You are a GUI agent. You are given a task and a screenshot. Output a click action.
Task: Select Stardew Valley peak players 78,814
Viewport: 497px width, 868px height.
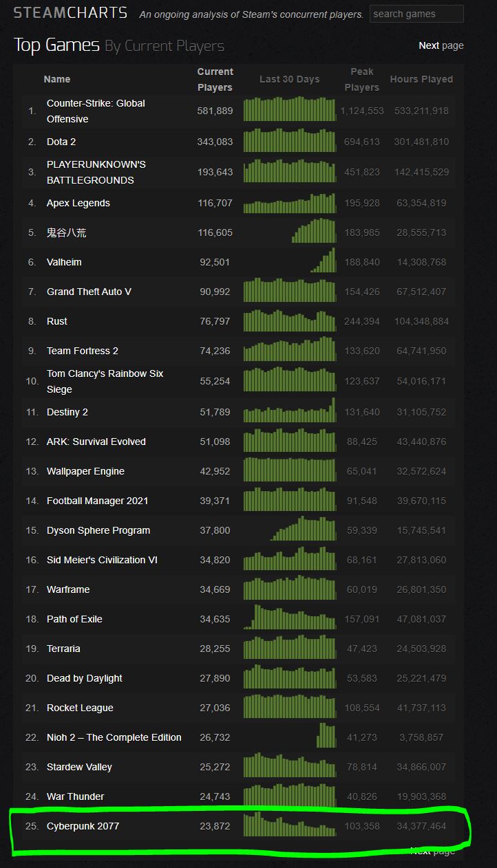(x=362, y=767)
